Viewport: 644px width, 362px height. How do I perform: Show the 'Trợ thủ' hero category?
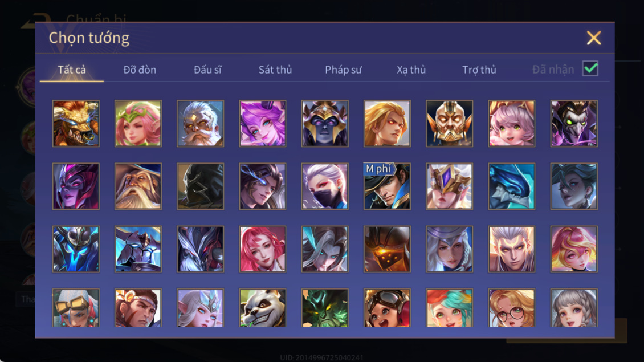[x=479, y=70]
